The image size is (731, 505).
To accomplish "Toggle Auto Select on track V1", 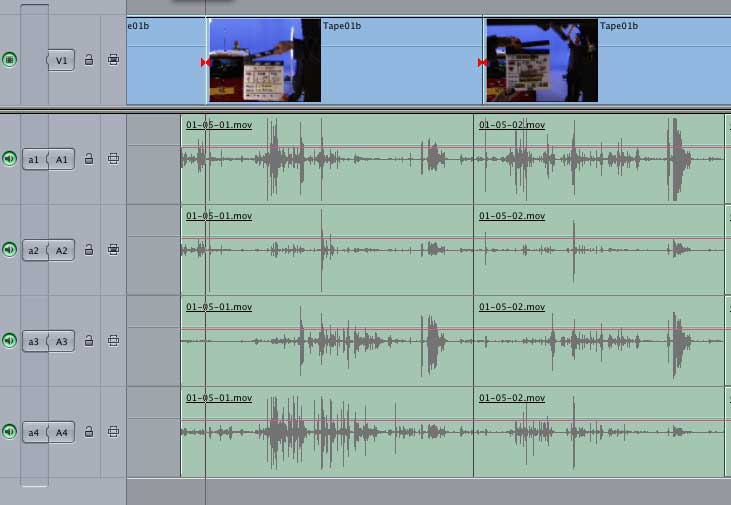I will [x=113, y=60].
